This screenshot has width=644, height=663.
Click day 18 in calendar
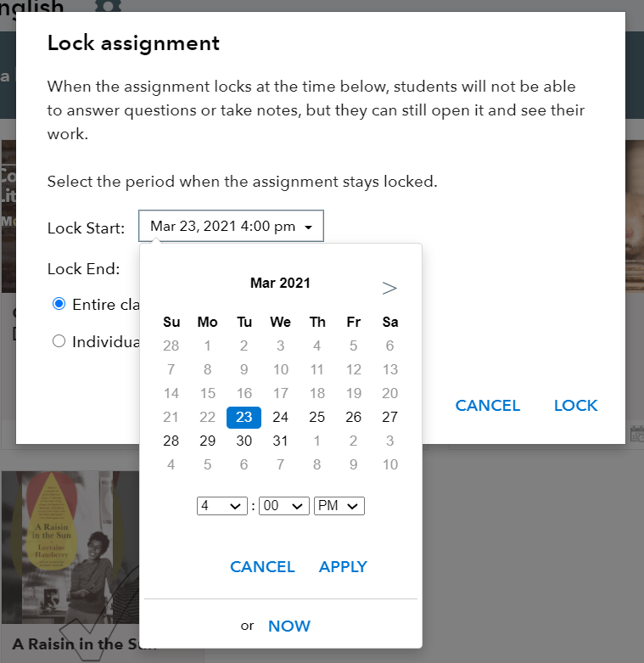pos(317,394)
